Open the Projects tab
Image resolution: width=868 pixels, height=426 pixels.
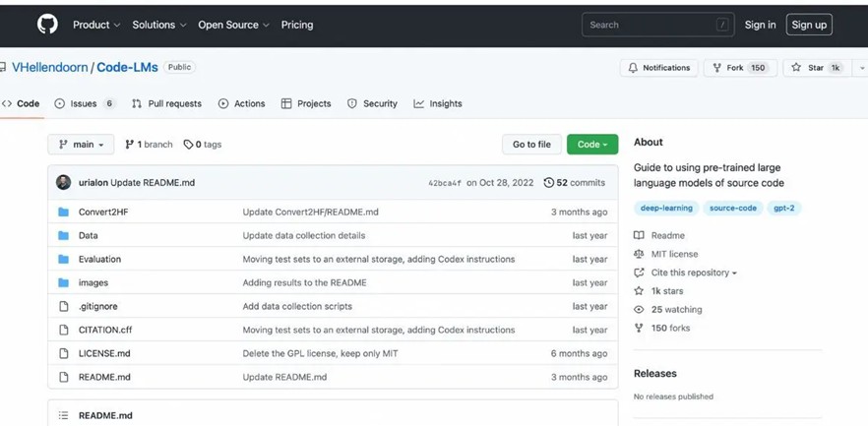pos(306,103)
